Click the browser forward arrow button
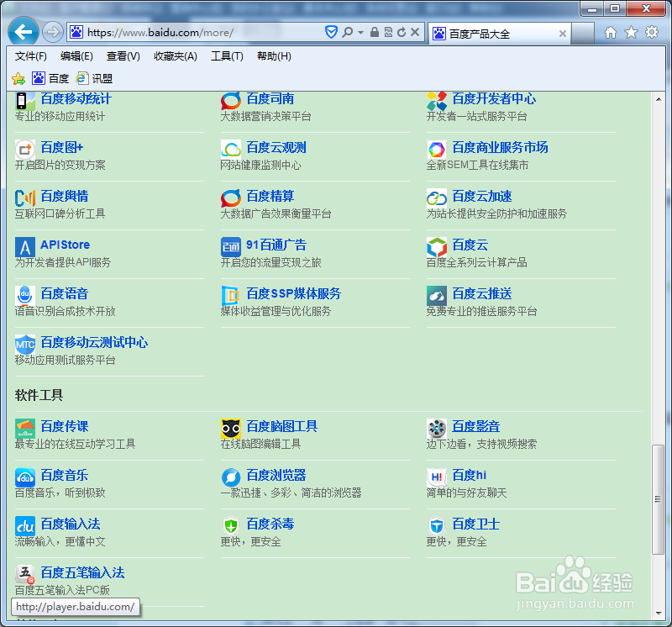 tap(53, 32)
